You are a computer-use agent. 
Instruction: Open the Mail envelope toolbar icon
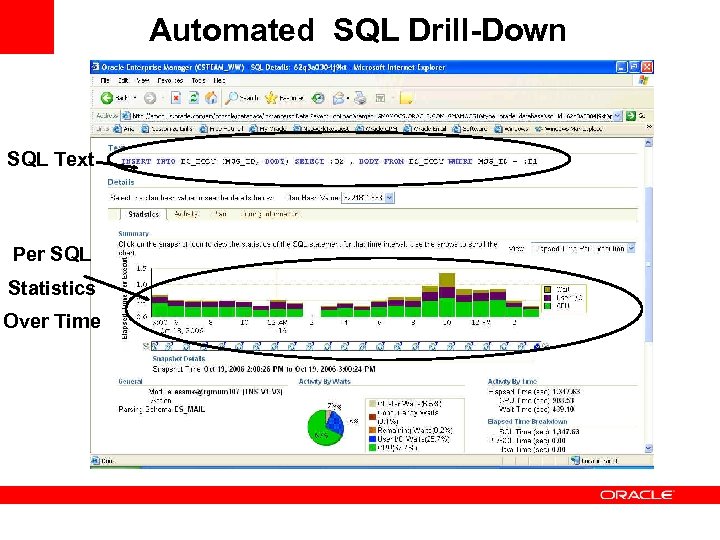coord(338,98)
